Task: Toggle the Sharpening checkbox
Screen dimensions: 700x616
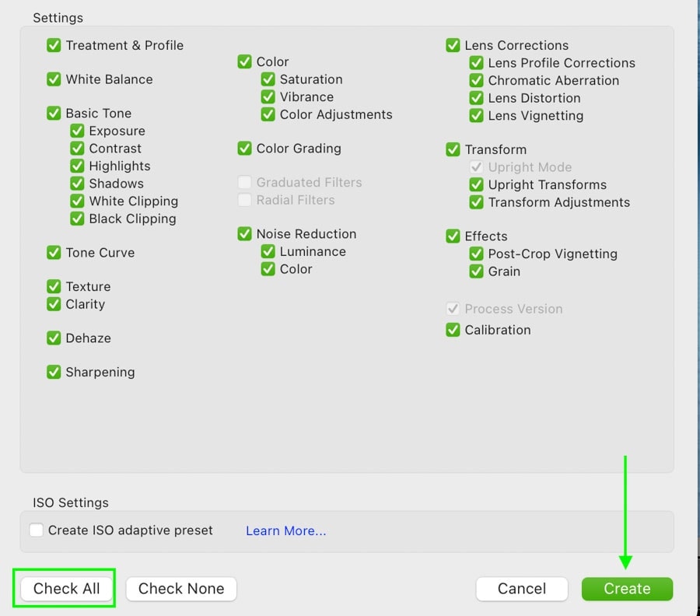Action: coord(54,372)
